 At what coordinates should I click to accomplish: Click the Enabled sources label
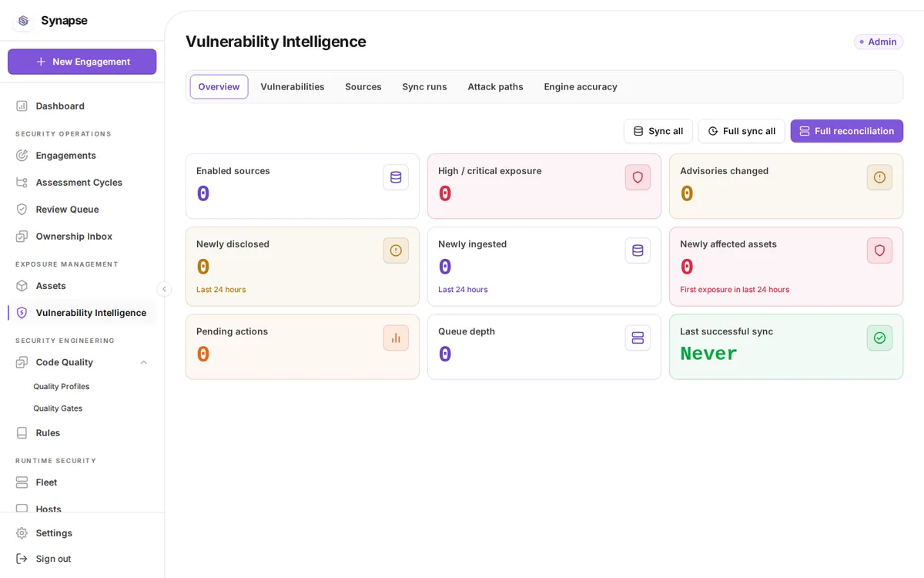(x=233, y=171)
